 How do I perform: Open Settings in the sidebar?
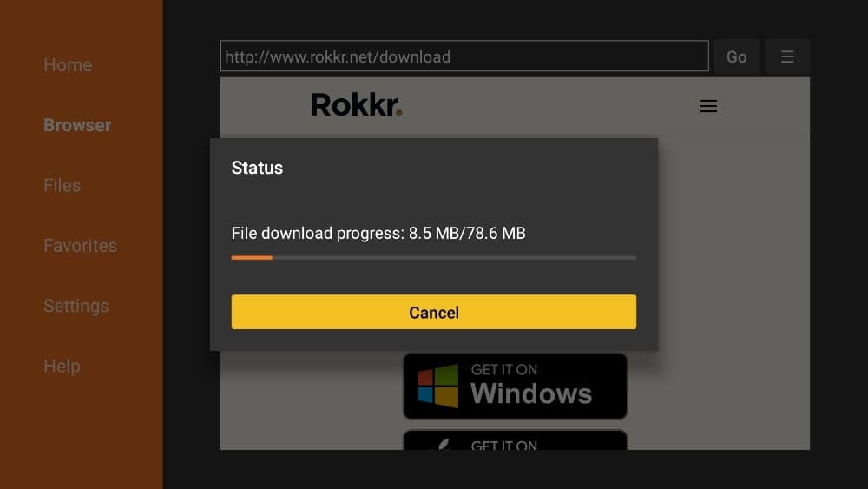(76, 306)
